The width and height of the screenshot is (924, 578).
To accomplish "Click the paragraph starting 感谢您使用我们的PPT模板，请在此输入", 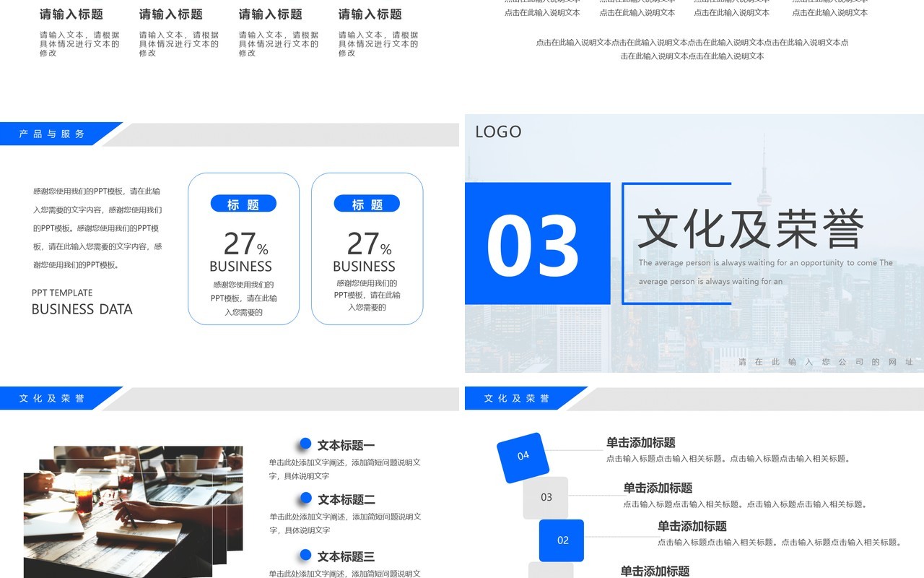I will pyautogui.click(x=97, y=228).
